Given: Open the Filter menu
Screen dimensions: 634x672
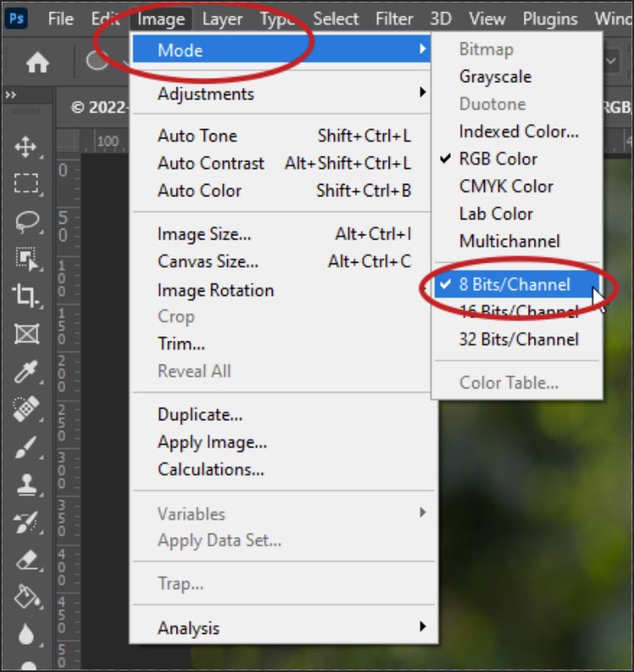Looking at the screenshot, I should (394, 18).
